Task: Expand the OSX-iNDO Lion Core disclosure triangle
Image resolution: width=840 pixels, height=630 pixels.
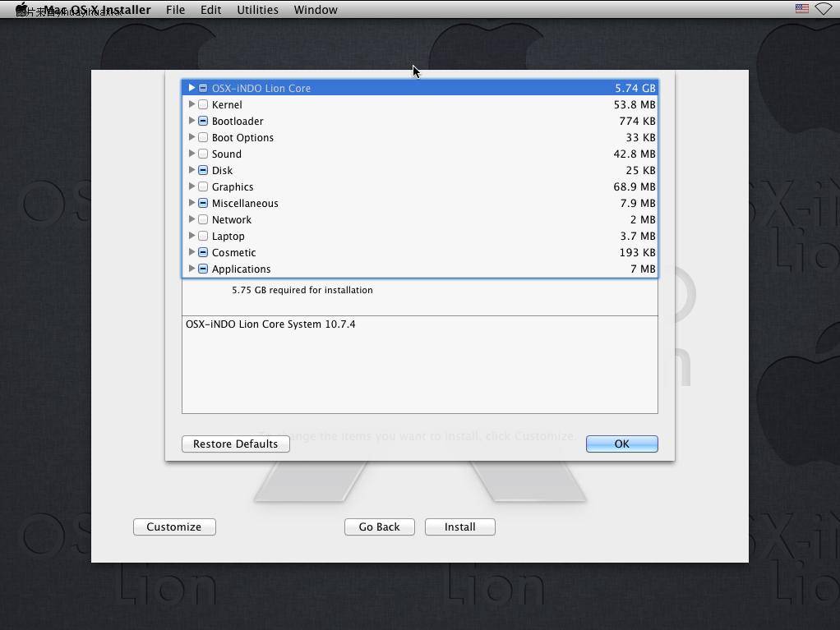Action: [x=192, y=88]
